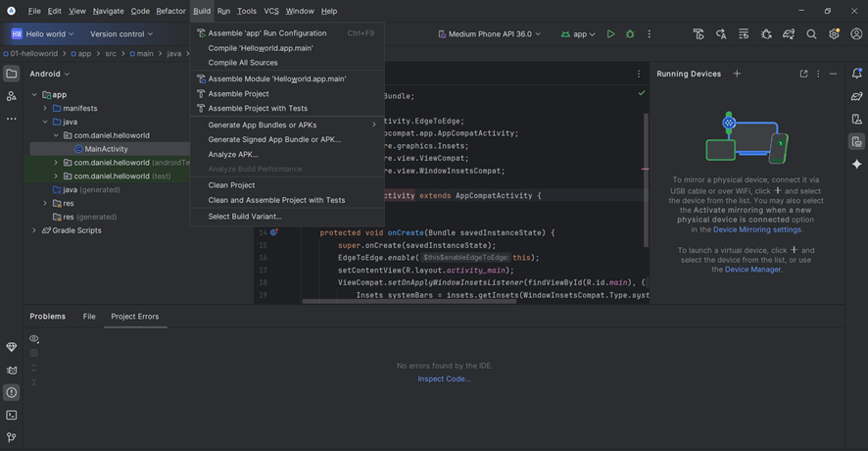Screen dimensions: 868x451
Task: Toggle the Project tool window folder icon
Action: pos(12,74)
